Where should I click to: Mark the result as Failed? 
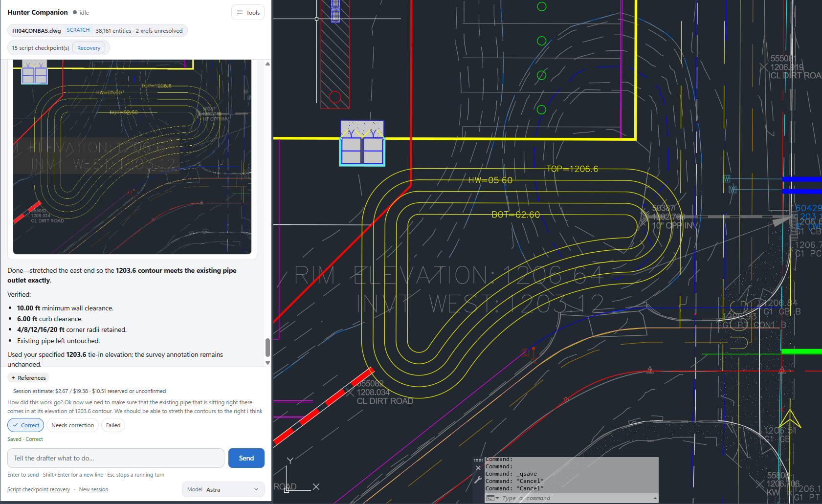coord(113,425)
